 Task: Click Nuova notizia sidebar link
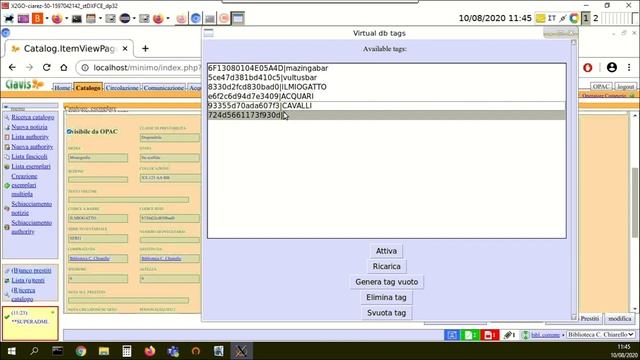[29, 127]
